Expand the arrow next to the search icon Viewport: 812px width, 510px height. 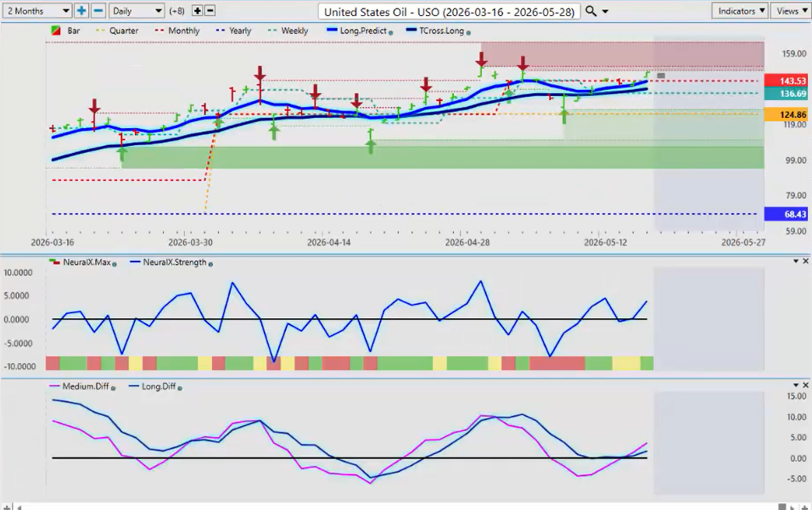(605, 11)
